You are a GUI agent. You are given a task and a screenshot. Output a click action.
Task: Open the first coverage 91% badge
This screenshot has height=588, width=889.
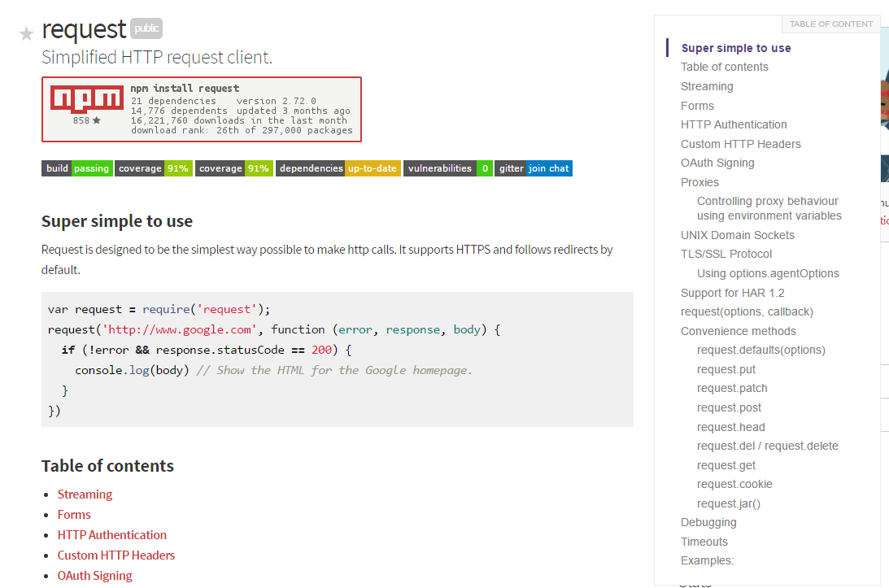tap(154, 168)
